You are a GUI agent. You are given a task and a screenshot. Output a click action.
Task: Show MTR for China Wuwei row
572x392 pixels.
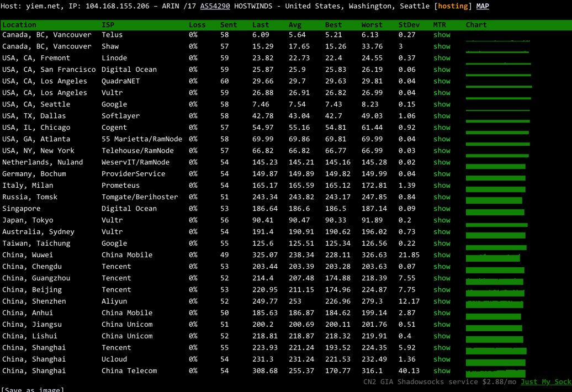[x=442, y=255]
